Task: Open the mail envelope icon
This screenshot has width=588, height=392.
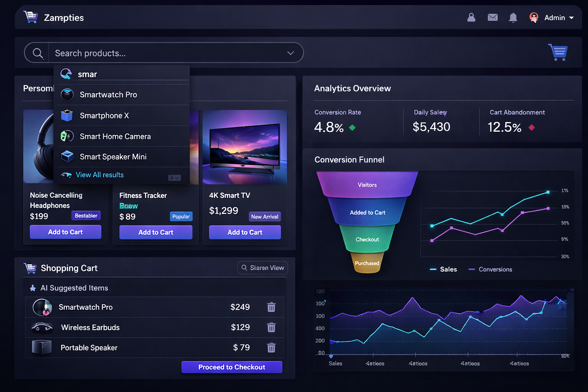Action: (x=493, y=17)
